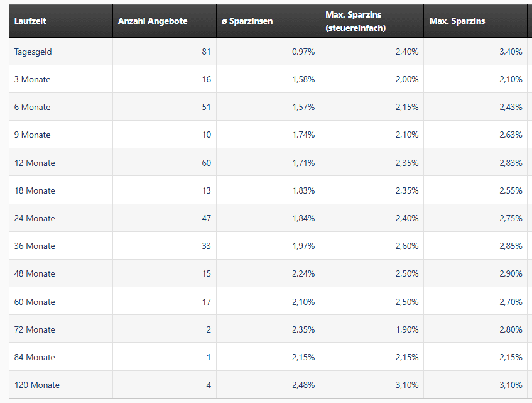This screenshot has width=532, height=403.
Task: Click the 3,40% Tagesgeld max rate cell
Action: pos(511,52)
